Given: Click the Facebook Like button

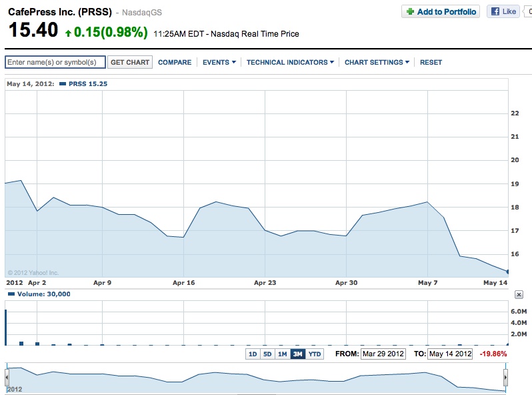Looking at the screenshot, I should tap(503, 11).
